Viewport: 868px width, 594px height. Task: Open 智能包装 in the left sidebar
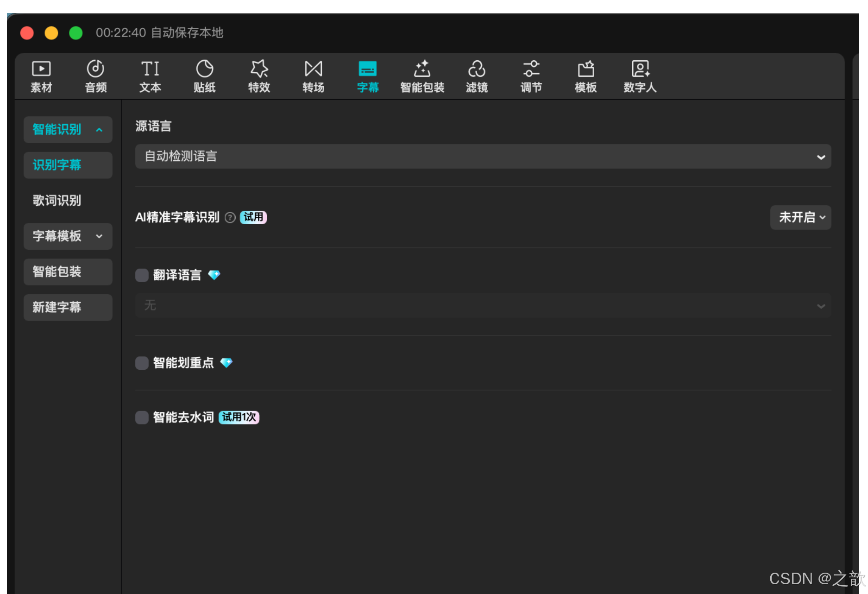(68, 272)
